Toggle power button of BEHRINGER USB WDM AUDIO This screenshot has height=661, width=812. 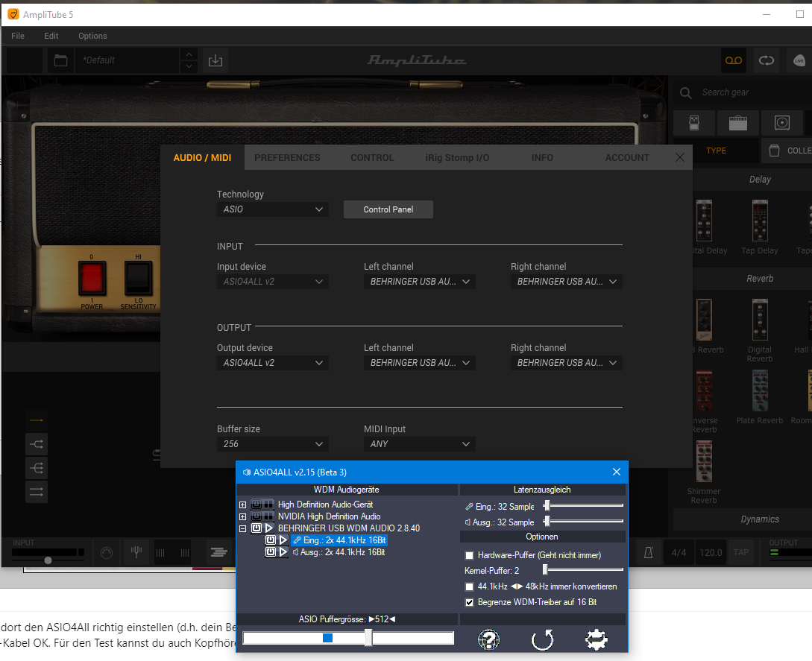[256, 528]
